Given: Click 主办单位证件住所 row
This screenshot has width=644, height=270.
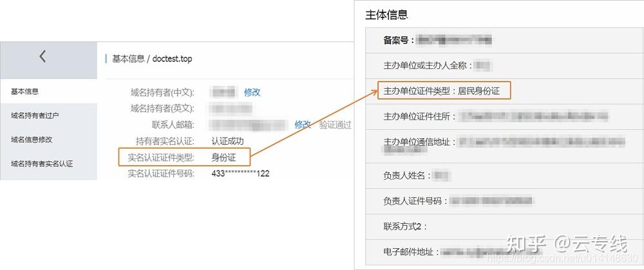Looking at the screenshot, I should click(x=504, y=117).
